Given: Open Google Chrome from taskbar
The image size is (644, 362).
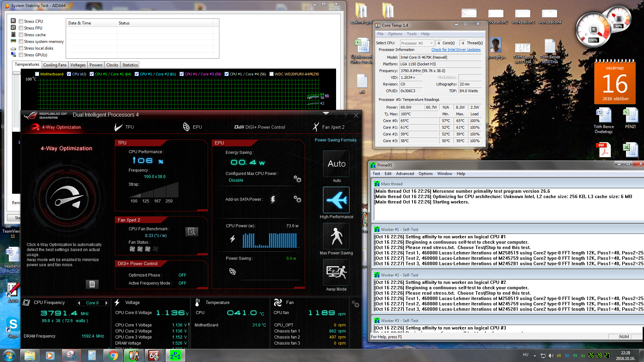Looking at the screenshot, I should (x=113, y=355).
